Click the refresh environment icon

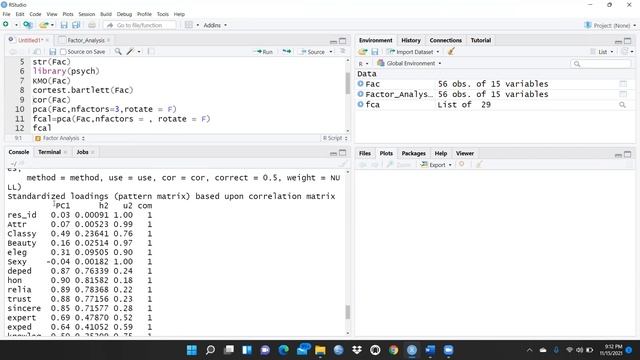tap(624, 51)
